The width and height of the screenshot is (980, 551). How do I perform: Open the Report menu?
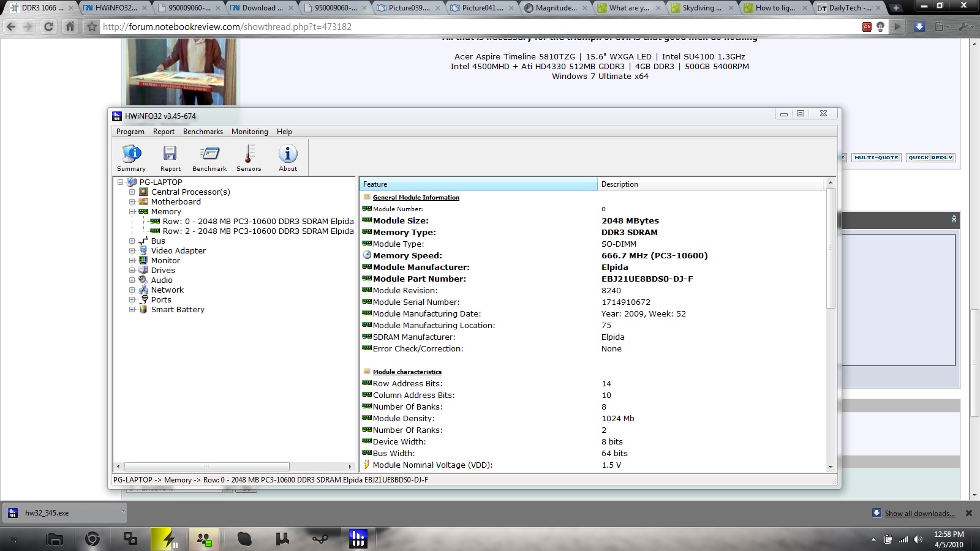click(164, 132)
